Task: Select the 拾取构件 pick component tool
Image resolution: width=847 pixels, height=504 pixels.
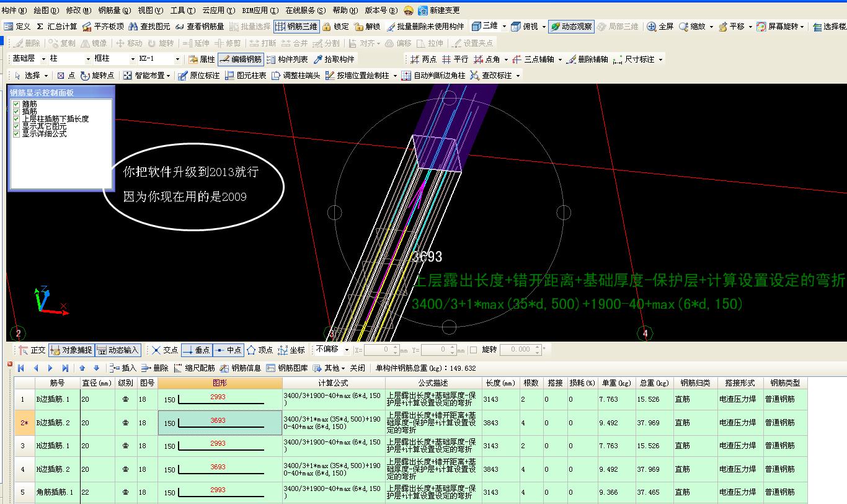Action: (334, 60)
